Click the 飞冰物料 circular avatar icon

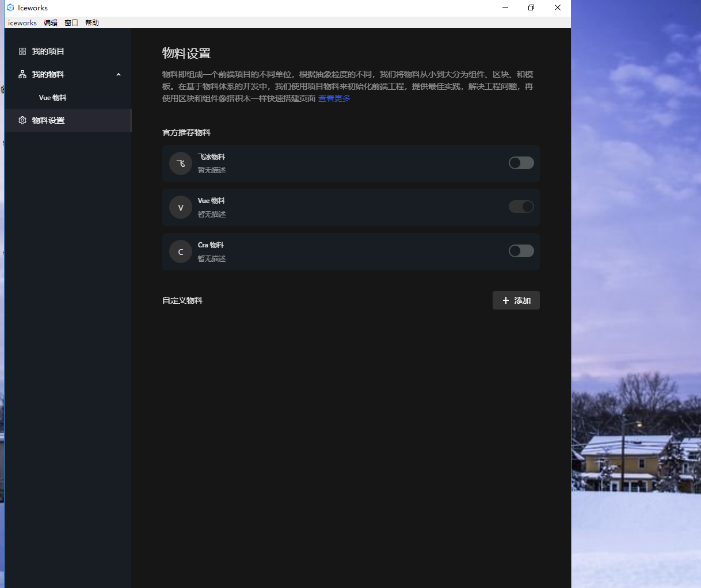180,163
